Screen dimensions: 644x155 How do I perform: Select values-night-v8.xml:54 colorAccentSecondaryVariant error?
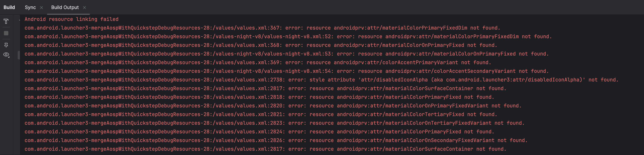pos(286,71)
